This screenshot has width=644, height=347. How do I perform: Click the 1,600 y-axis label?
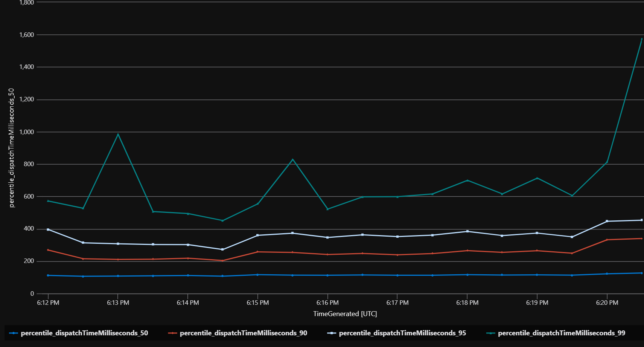(x=26, y=35)
